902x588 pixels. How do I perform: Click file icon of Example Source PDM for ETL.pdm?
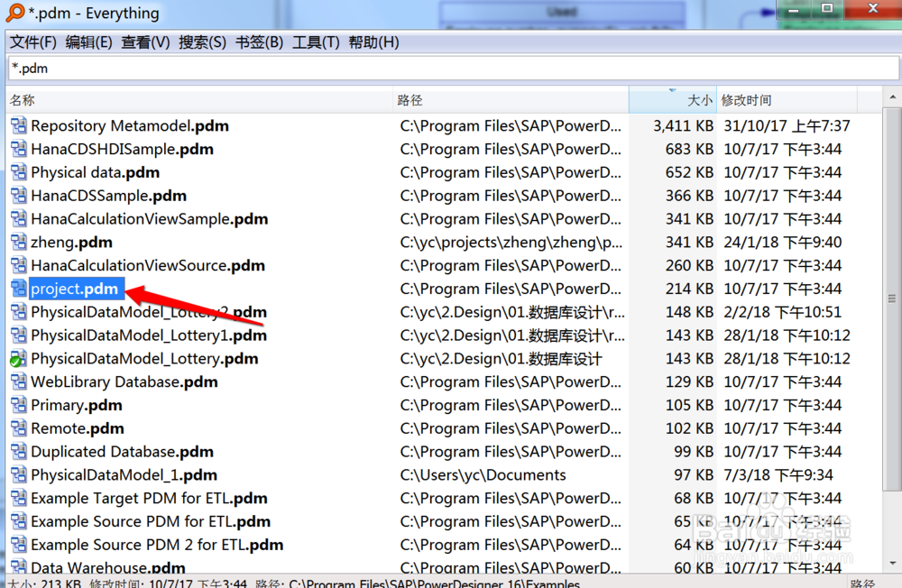[x=18, y=521]
